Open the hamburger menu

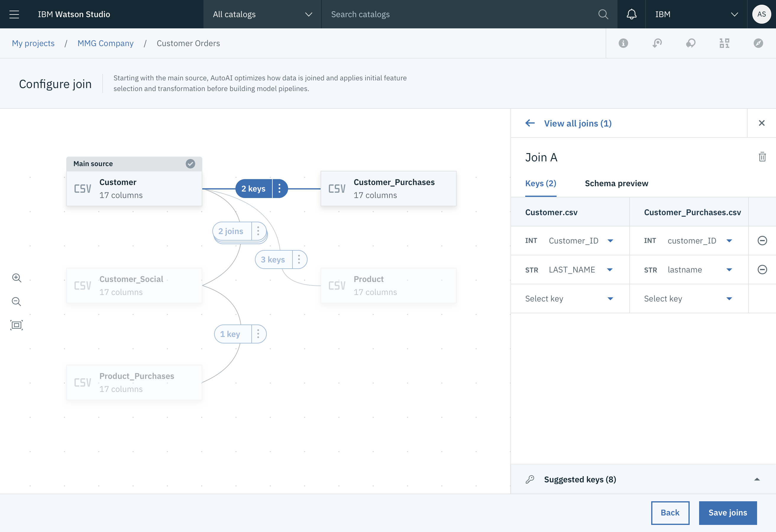[x=14, y=14]
